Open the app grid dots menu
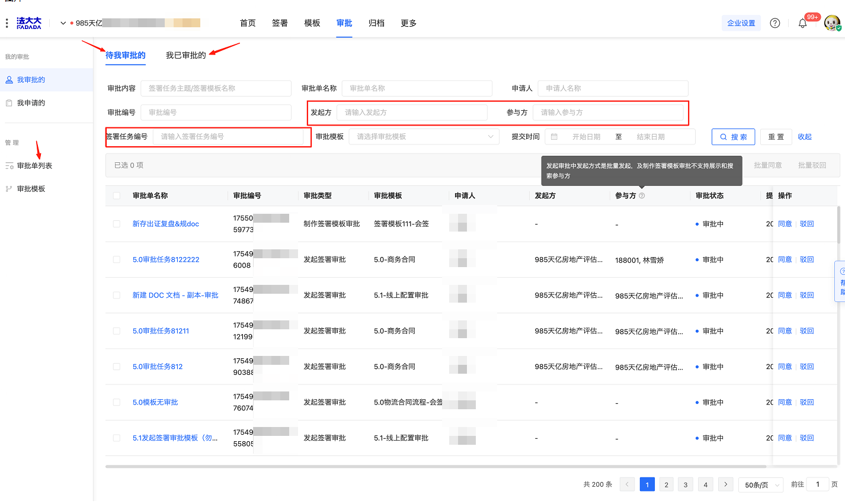The image size is (845, 504). click(x=7, y=23)
